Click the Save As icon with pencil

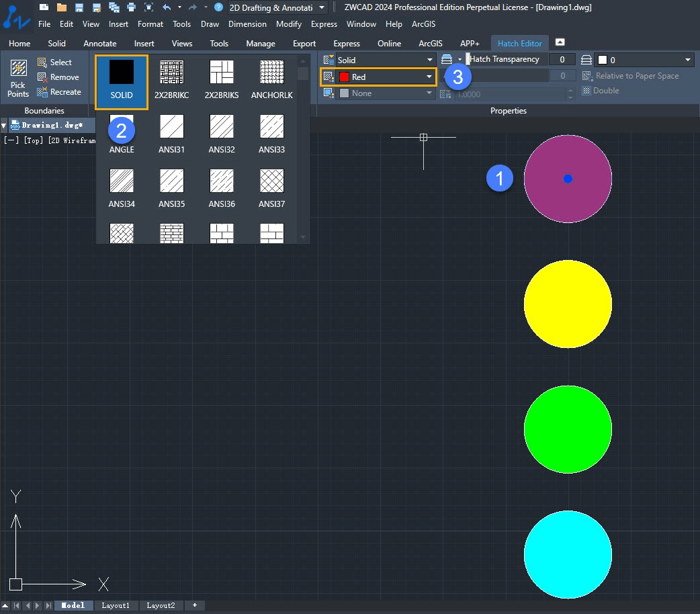[97, 7]
